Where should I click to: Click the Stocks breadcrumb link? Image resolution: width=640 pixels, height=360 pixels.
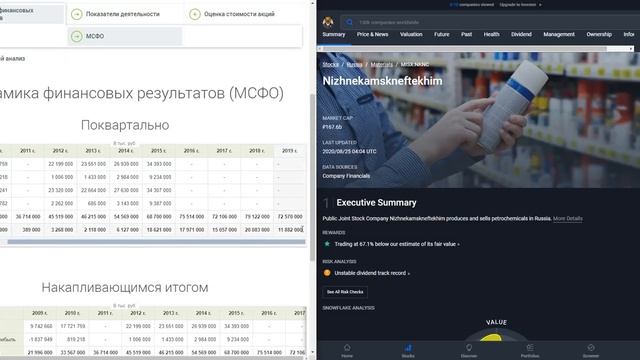[331, 64]
